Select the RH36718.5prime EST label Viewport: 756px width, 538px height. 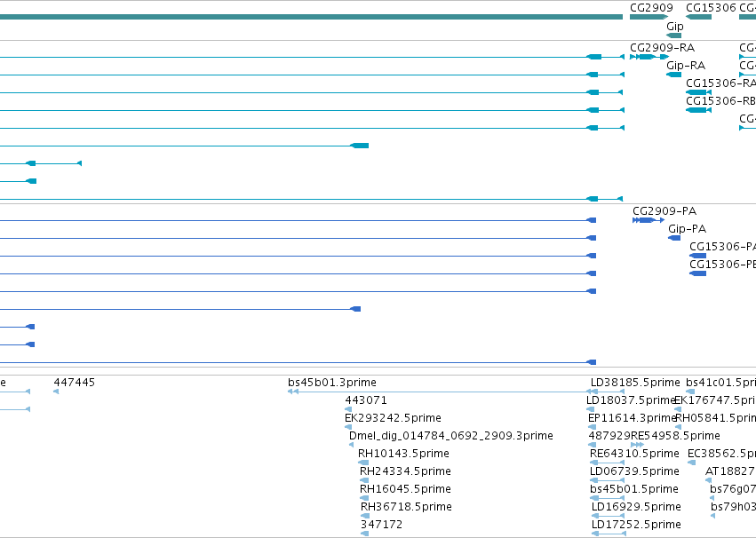(x=406, y=507)
